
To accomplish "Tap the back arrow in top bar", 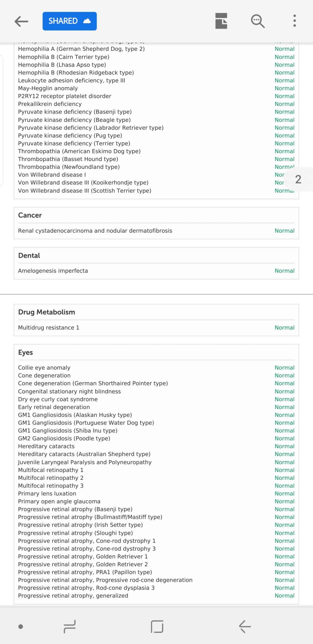I will point(21,21).
